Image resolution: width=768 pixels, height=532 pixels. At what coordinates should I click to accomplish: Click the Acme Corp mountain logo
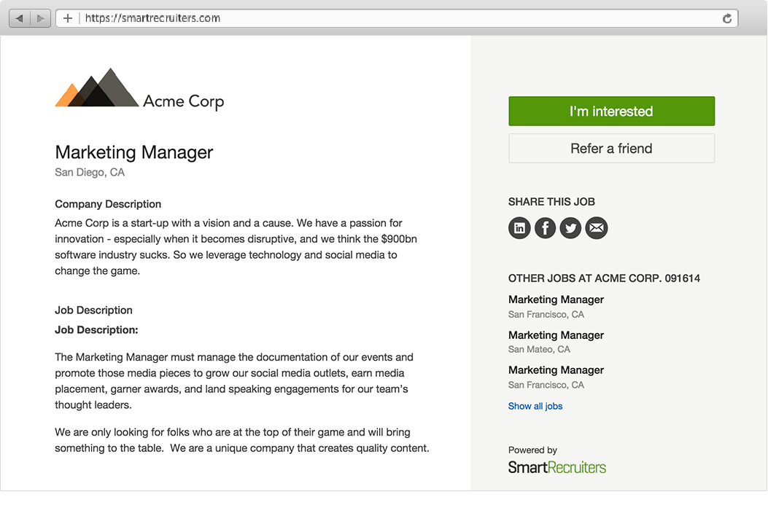[x=97, y=89]
